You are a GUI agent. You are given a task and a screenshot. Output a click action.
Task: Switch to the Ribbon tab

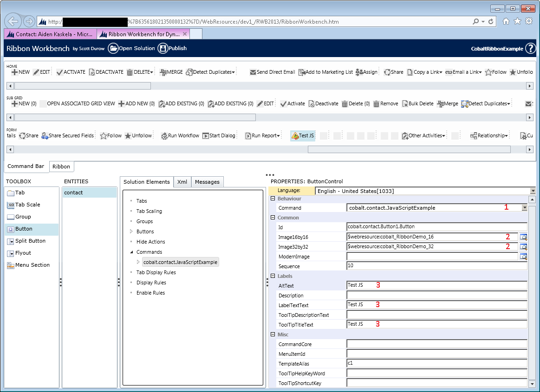point(61,167)
